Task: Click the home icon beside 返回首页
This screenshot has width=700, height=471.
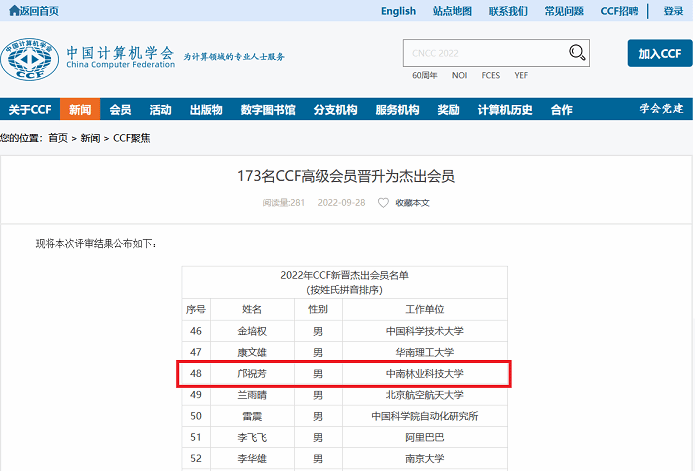Action: [x=14, y=11]
